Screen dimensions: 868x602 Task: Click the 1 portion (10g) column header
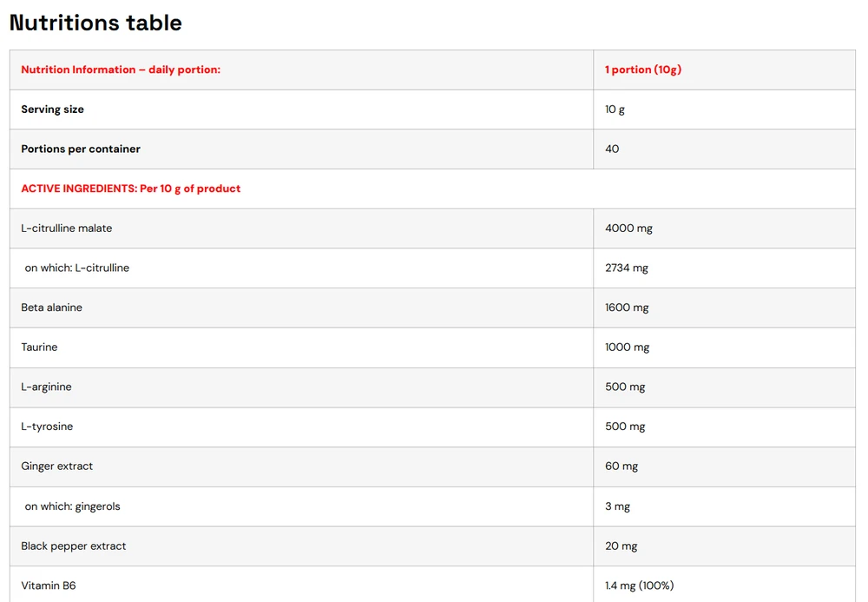(x=642, y=69)
